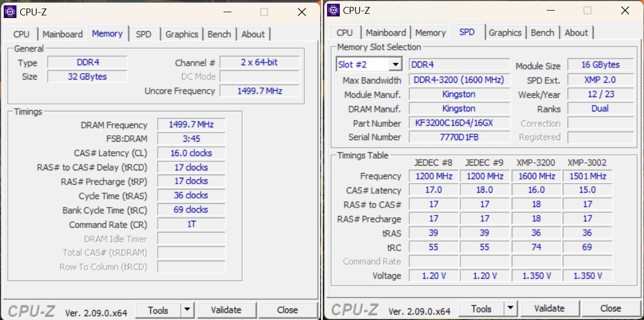Click the Bank Cycle Time 69 clocks value
644x320 pixels.
(191, 210)
